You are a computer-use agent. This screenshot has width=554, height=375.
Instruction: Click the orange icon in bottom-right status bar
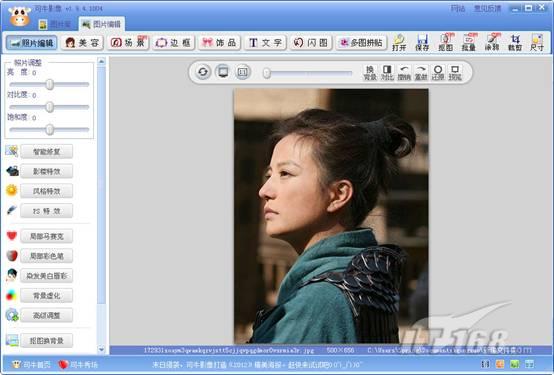click(x=500, y=364)
